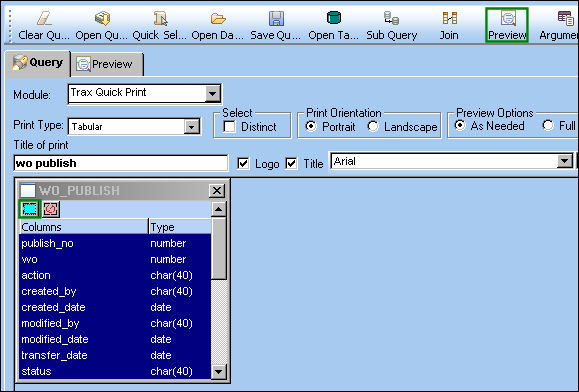Select Landscape print orientation
The height and width of the screenshot is (392, 579).
point(373,127)
